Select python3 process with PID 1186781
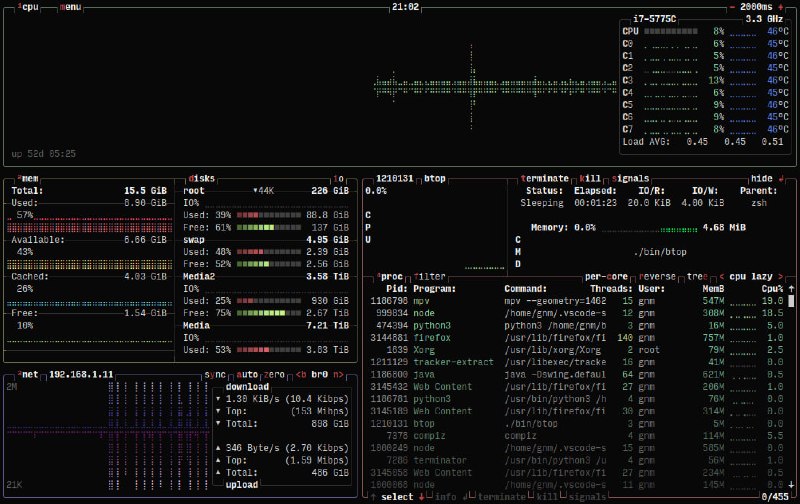800x504 pixels. coord(577,399)
